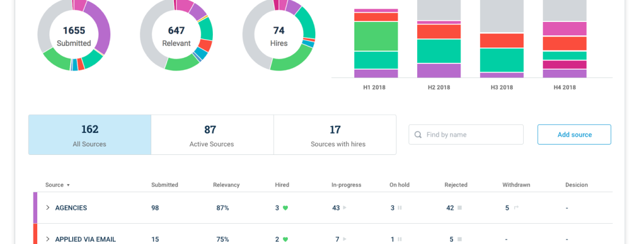This screenshot has height=244, width=644.
Task: Click the on-hold pause icon for Agencies
Action: tap(400, 208)
